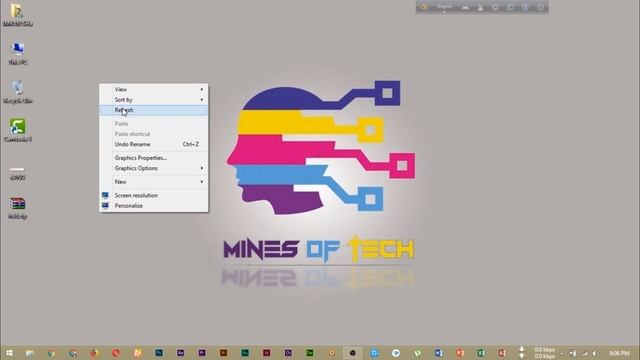Launch Firefox from the taskbar
Image resolution: width=640 pixels, height=360 pixels.
94,353
